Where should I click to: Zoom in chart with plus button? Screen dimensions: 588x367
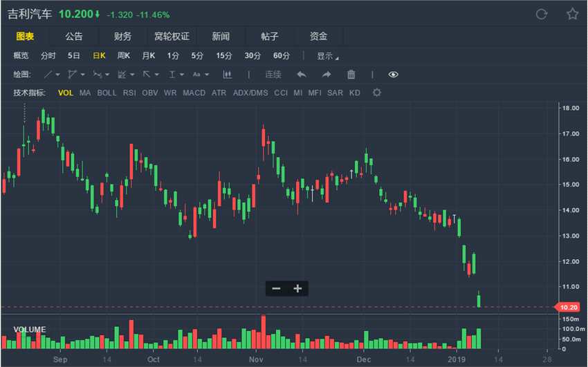[297, 288]
